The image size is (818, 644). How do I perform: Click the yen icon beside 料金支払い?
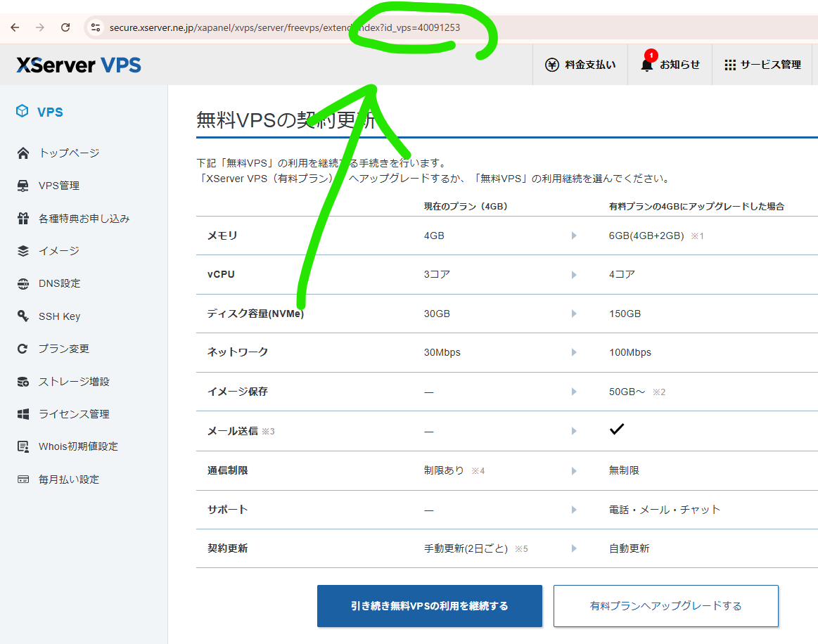point(552,65)
